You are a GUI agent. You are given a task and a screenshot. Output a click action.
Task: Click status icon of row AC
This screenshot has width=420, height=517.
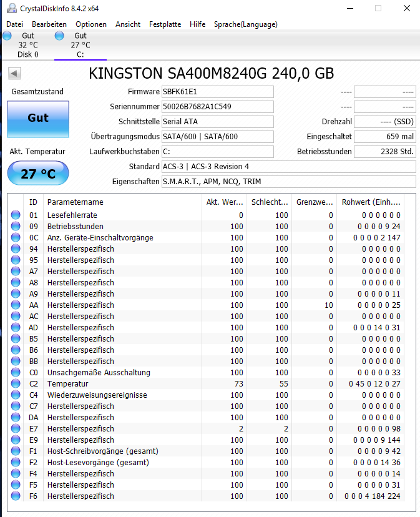(x=16, y=316)
